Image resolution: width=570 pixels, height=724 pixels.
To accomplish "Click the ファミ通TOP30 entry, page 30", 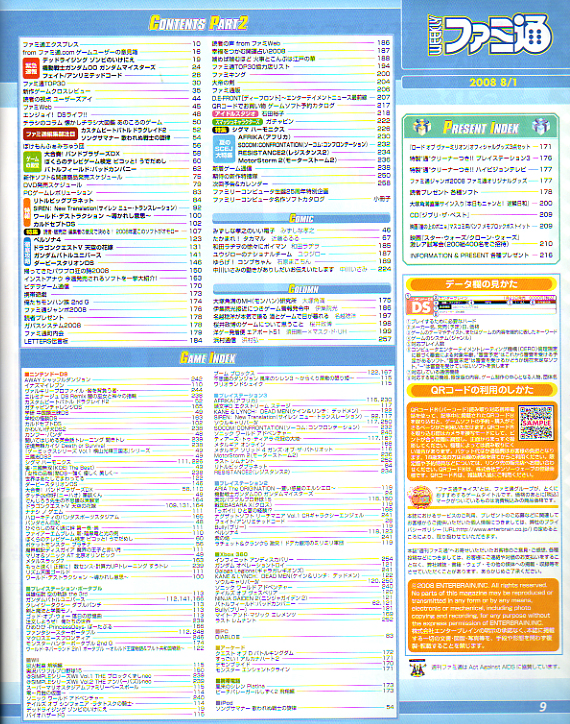I will (x=112, y=84).
